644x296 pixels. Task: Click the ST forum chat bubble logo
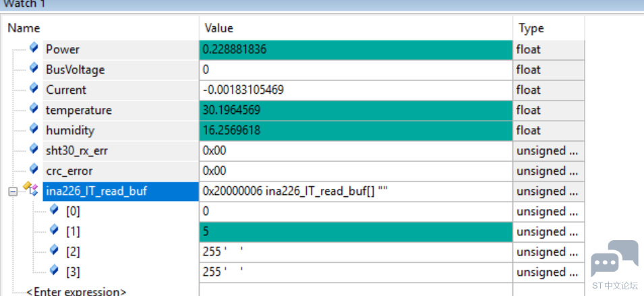614,258
